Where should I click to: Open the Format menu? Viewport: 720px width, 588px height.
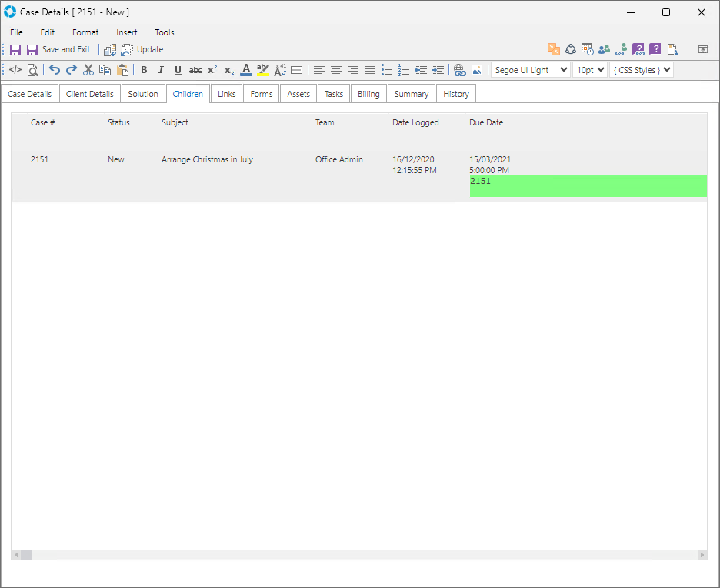coord(85,32)
